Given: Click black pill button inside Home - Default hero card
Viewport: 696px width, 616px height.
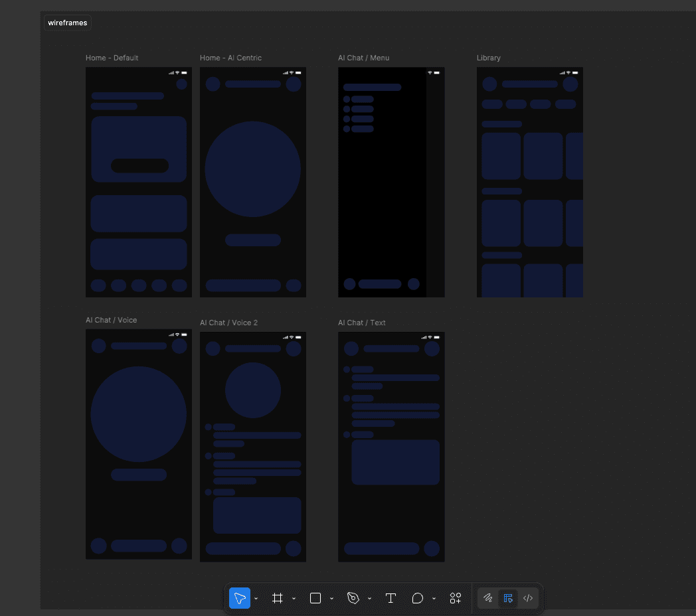Looking at the screenshot, I should [x=139, y=165].
